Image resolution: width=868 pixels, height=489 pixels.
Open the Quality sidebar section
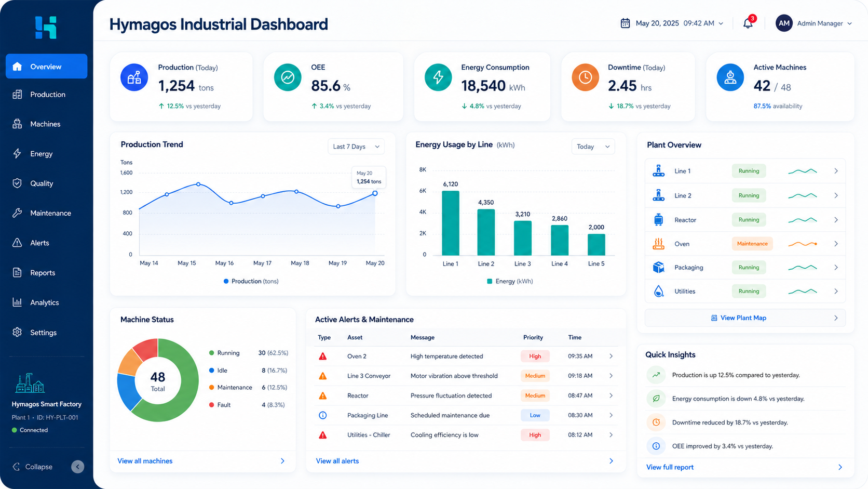[x=46, y=183]
